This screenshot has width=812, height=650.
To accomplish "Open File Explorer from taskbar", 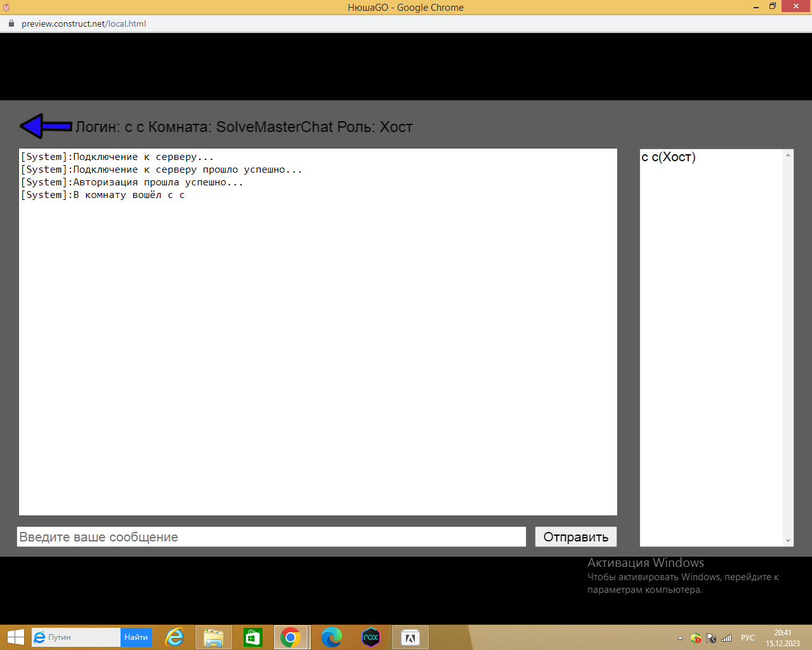I will (214, 637).
